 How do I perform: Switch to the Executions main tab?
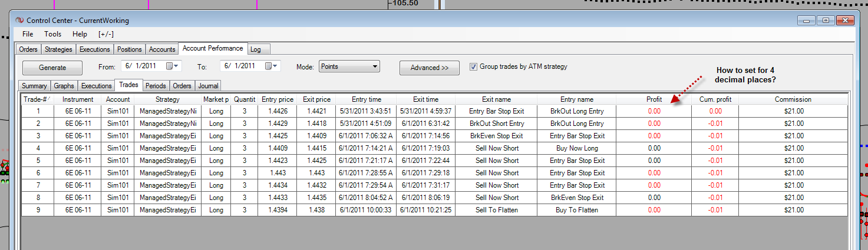click(94, 49)
